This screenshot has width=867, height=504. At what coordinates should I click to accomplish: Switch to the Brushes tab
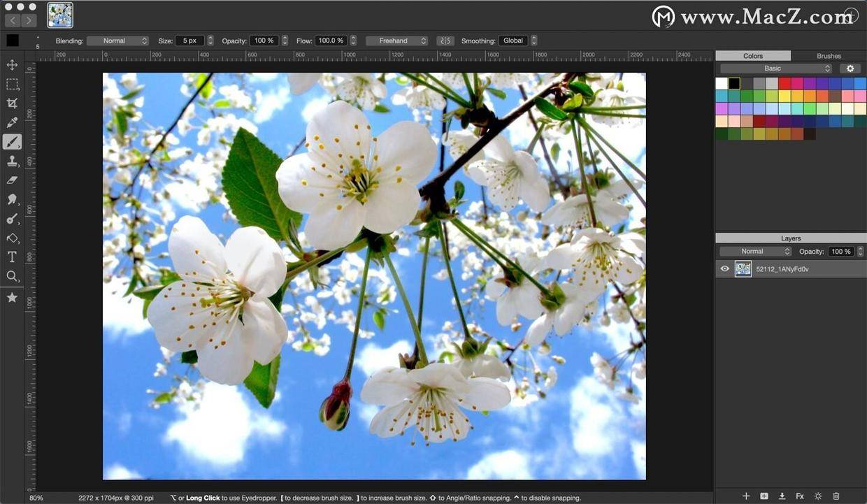tap(828, 55)
